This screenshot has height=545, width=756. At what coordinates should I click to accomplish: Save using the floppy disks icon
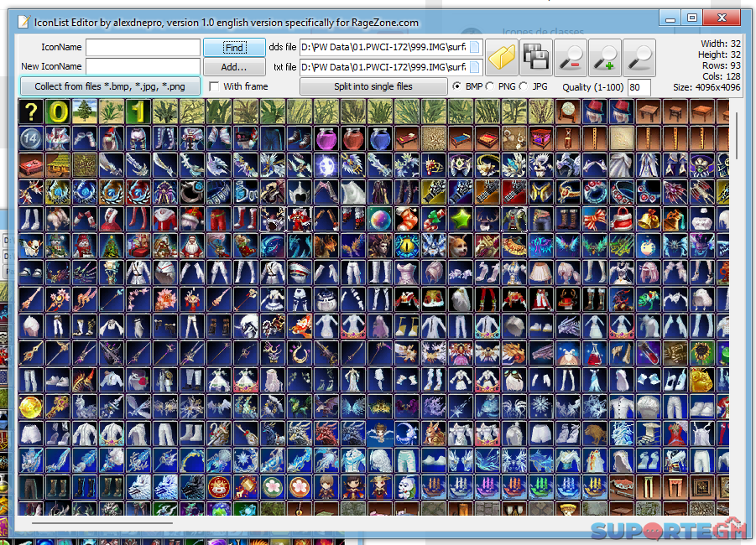point(535,58)
